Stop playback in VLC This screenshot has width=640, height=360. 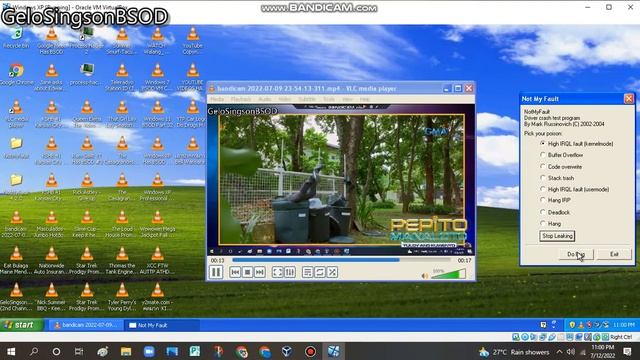tap(247, 272)
